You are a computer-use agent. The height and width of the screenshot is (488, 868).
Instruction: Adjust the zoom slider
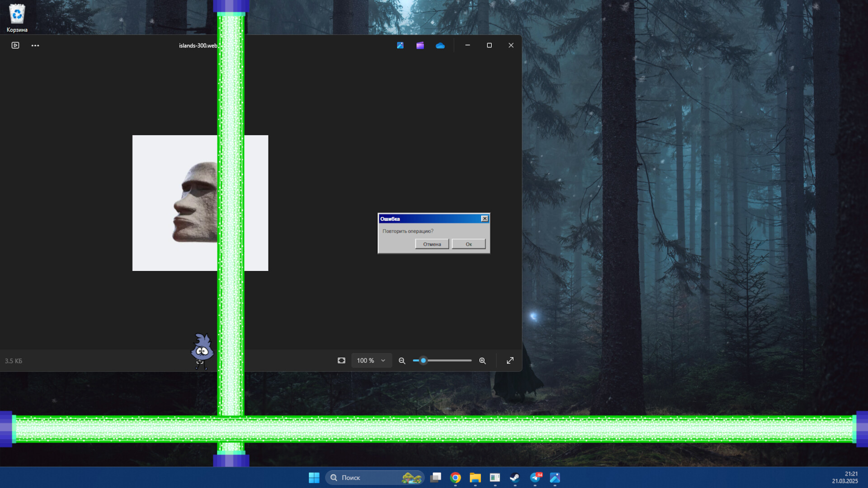pos(423,361)
